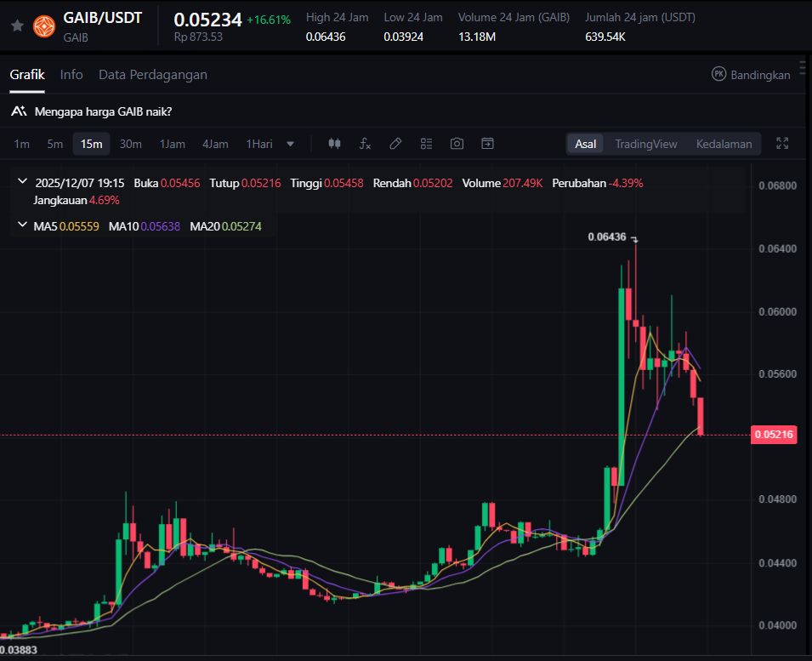Select the pencil drawing tool
The width and height of the screenshot is (812, 661).
(395, 144)
